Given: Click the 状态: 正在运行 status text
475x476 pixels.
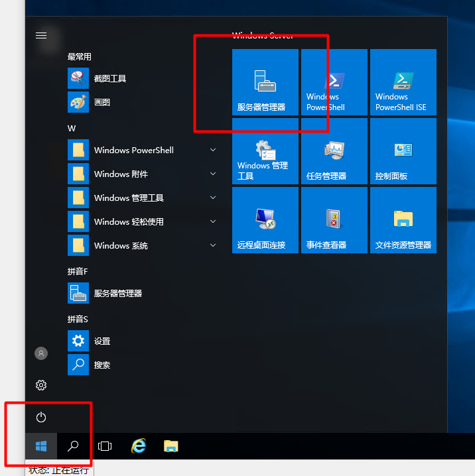Looking at the screenshot, I should [x=58, y=471].
